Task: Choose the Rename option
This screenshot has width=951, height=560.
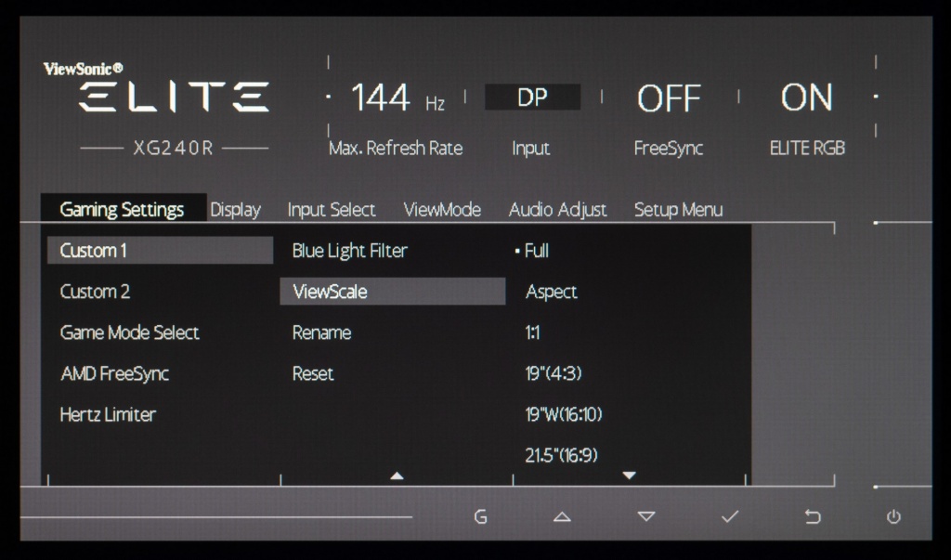Action: (x=321, y=332)
